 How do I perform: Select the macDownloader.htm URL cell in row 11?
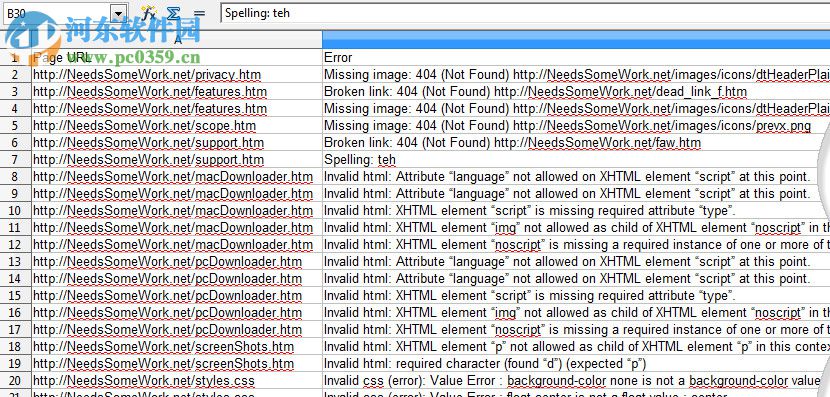177,228
